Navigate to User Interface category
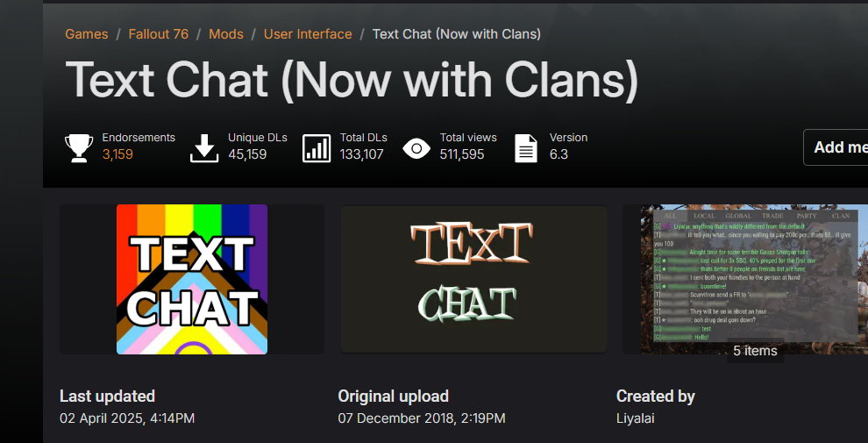 click(x=308, y=34)
